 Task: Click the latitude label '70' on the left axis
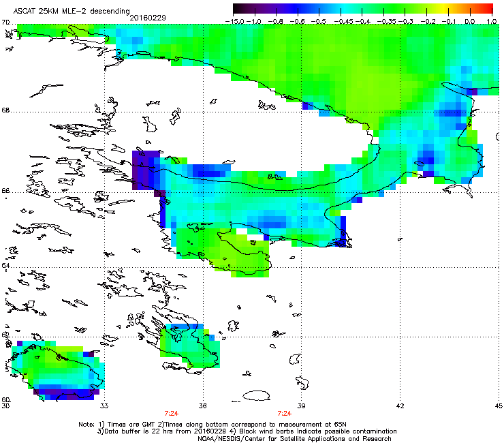click(5, 22)
